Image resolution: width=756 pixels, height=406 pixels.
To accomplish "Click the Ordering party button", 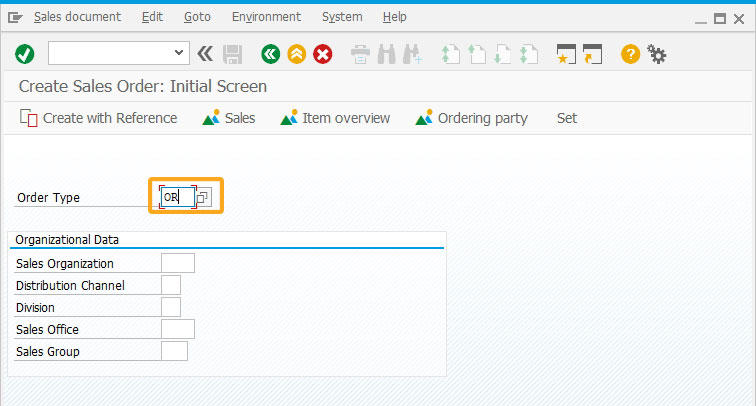I will pos(472,118).
